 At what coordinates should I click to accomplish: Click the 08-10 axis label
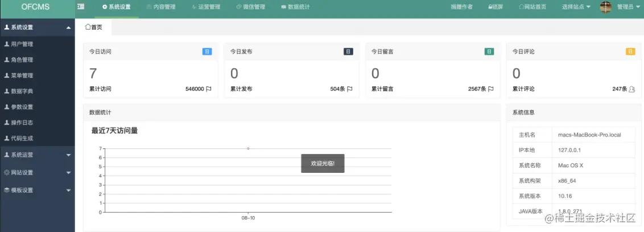248,218
